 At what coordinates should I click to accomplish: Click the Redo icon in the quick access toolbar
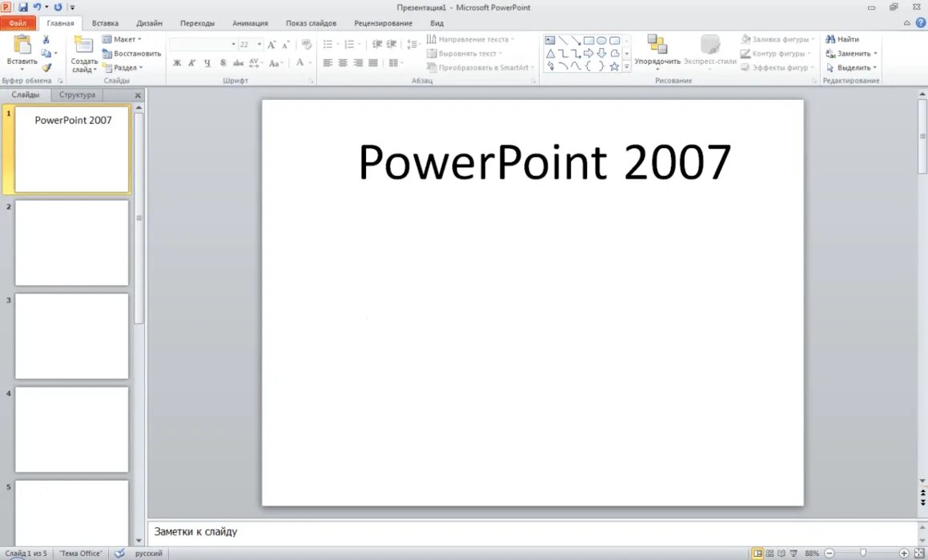58,7
